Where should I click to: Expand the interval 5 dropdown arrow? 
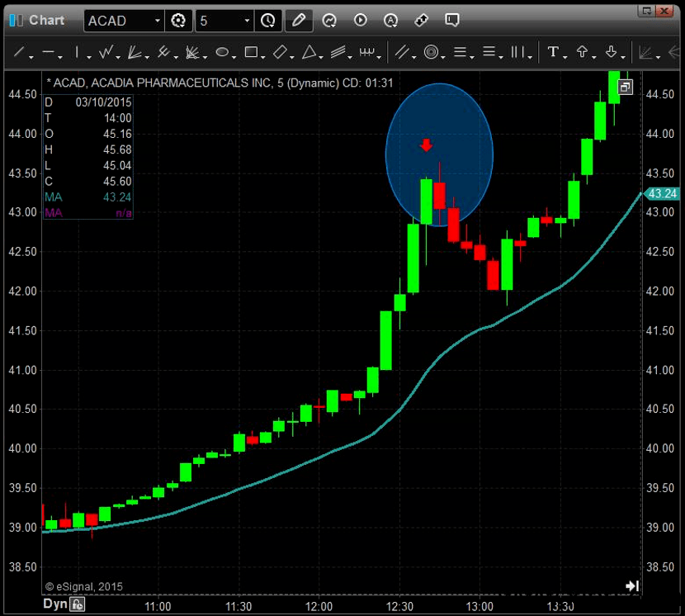point(248,21)
